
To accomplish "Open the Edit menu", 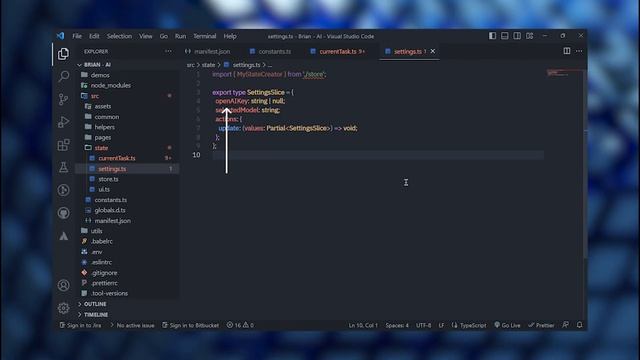I will (x=94, y=36).
